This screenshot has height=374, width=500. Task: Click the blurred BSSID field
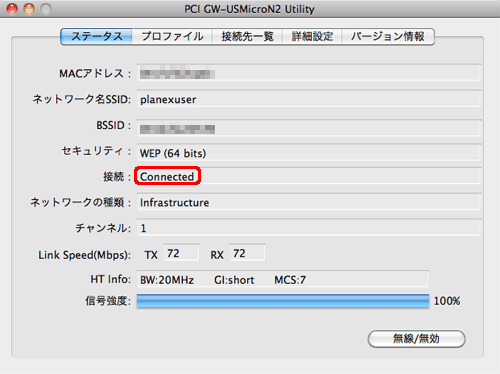[309, 128]
